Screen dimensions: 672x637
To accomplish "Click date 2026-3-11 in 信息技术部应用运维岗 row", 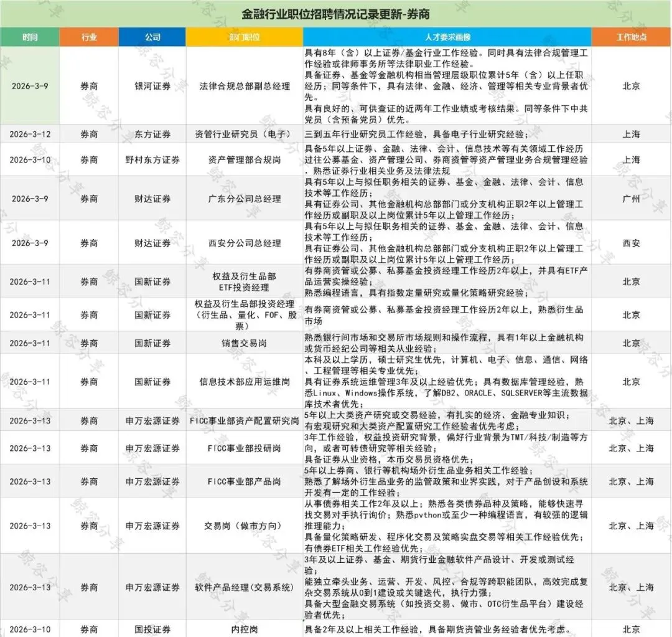I will pyautogui.click(x=30, y=382).
